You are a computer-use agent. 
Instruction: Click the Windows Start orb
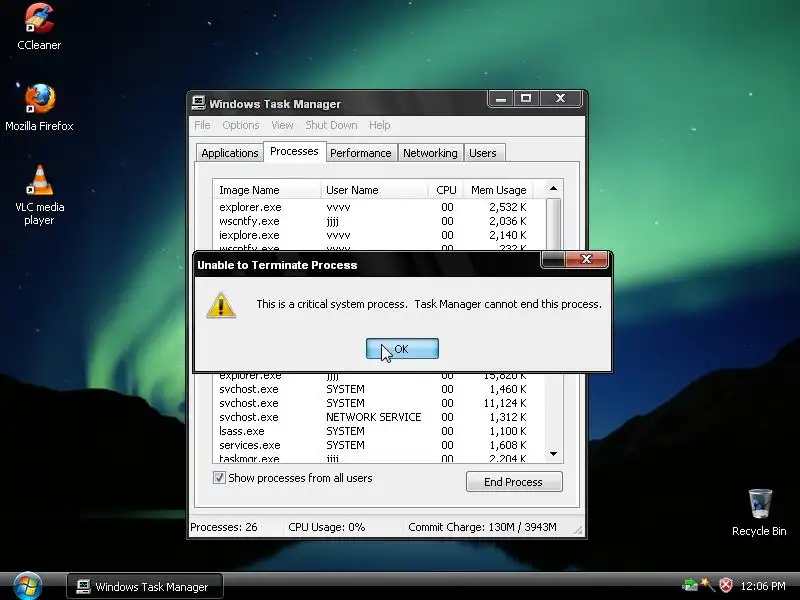[x=28, y=586]
